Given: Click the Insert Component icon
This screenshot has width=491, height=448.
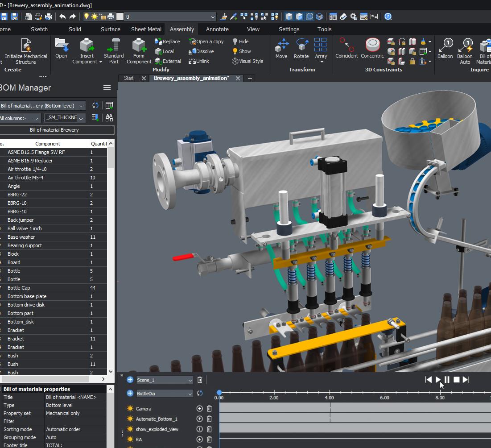Looking at the screenshot, I should [x=87, y=46].
